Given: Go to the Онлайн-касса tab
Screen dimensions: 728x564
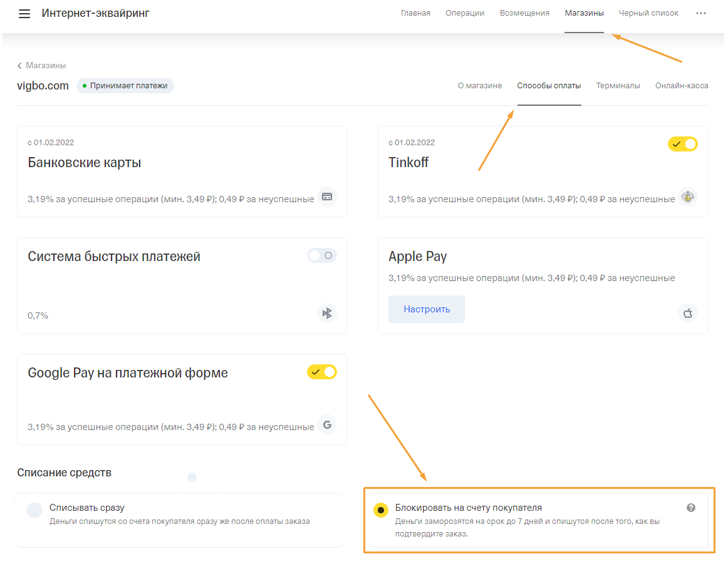Looking at the screenshot, I should 682,86.
